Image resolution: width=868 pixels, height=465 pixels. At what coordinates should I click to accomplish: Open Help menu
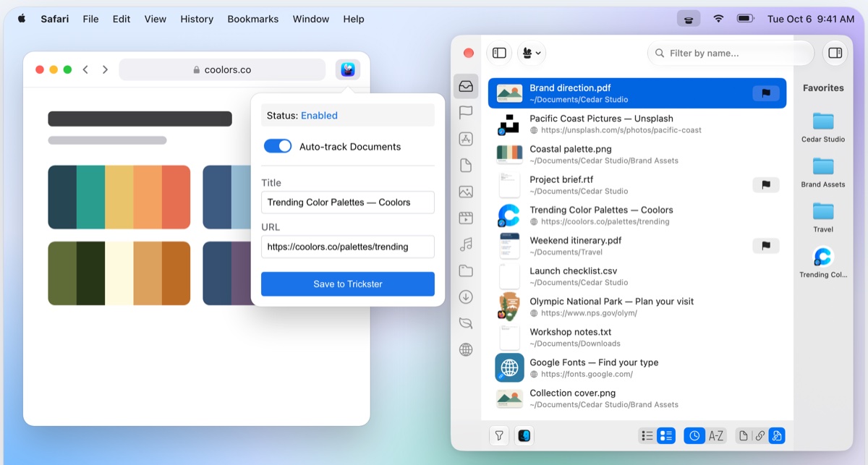pyautogui.click(x=354, y=19)
